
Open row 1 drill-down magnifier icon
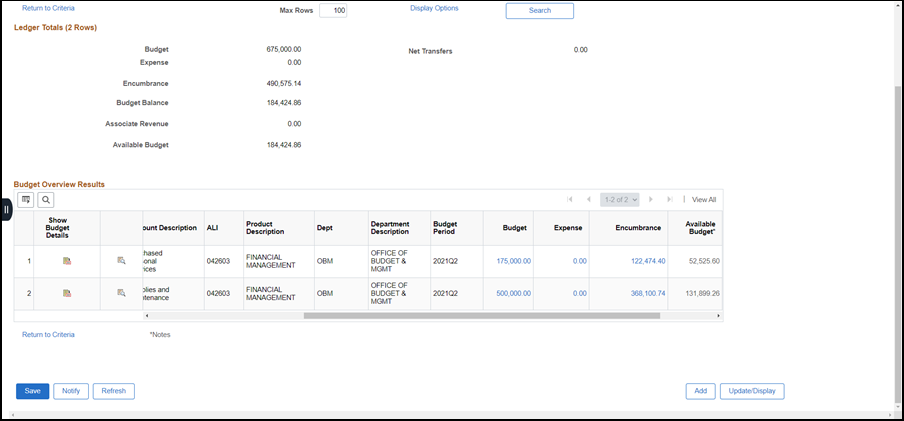[x=121, y=261]
